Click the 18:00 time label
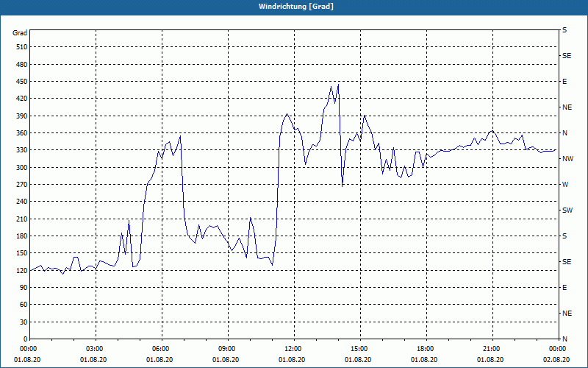 click(426, 349)
